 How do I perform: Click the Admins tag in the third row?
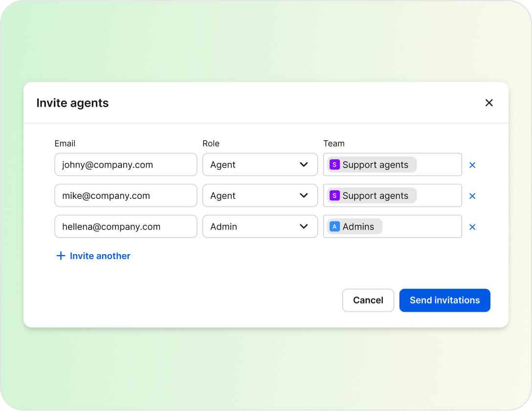click(x=354, y=226)
